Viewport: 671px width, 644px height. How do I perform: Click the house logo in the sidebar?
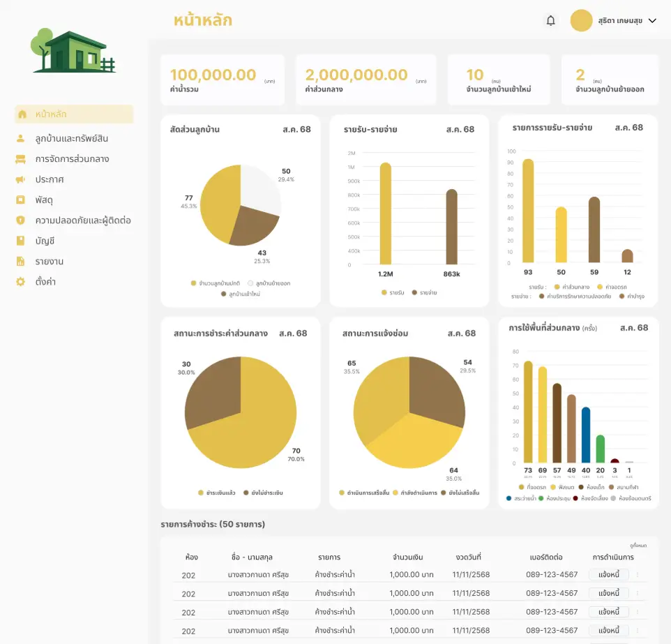pyautogui.click(x=73, y=51)
